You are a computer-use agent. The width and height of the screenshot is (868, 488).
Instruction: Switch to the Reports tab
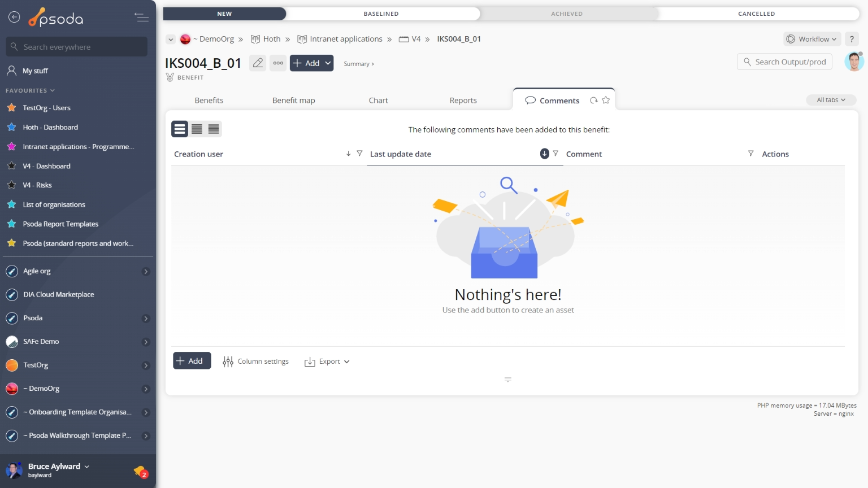[463, 100]
